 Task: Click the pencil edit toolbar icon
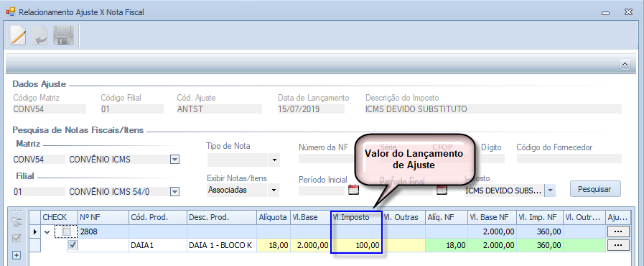(x=18, y=35)
